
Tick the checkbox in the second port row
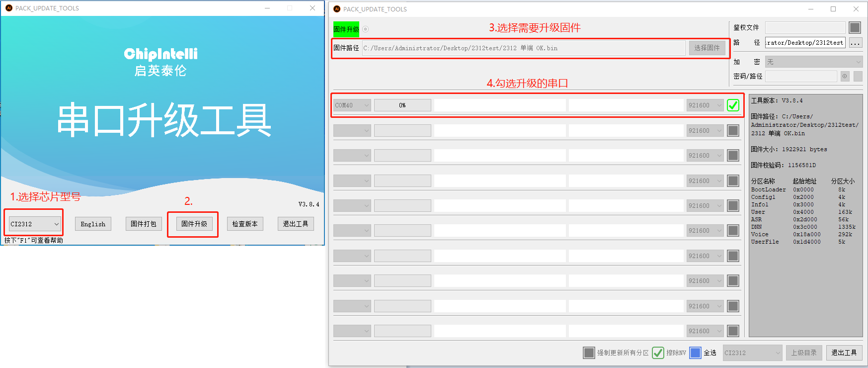(x=733, y=130)
